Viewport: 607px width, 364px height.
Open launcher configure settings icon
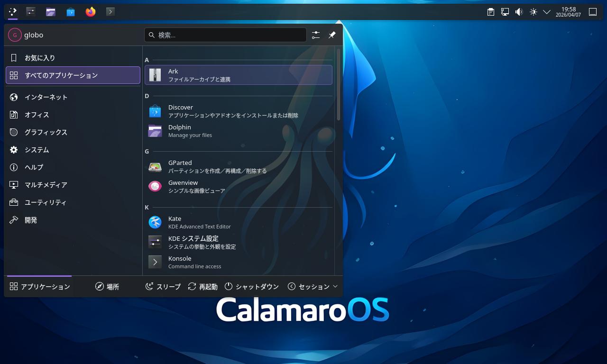tap(316, 35)
